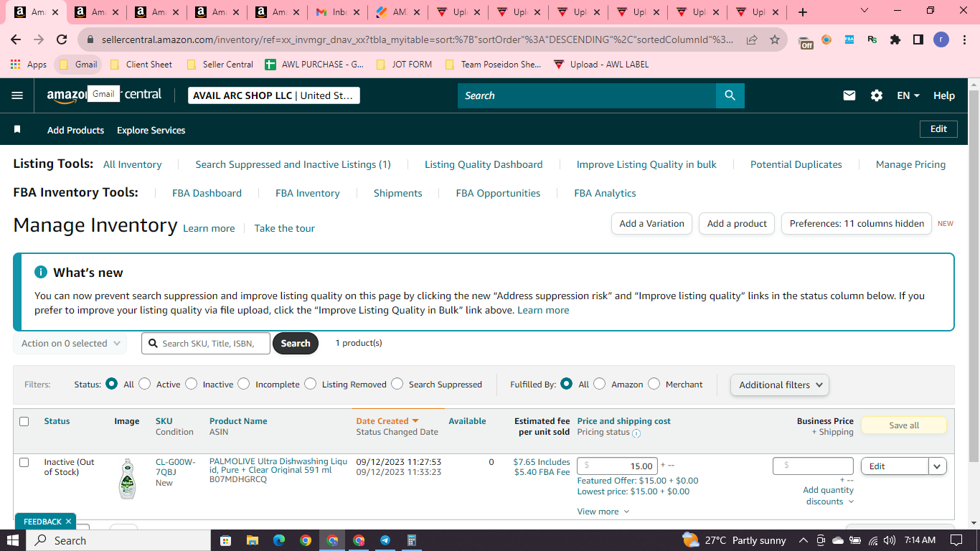
Task: Click the Add a product button
Action: (738, 223)
